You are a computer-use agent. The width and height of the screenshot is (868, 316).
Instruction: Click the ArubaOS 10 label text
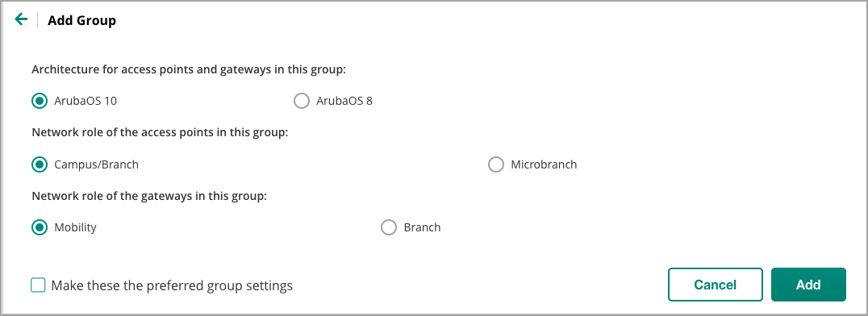pos(86,102)
